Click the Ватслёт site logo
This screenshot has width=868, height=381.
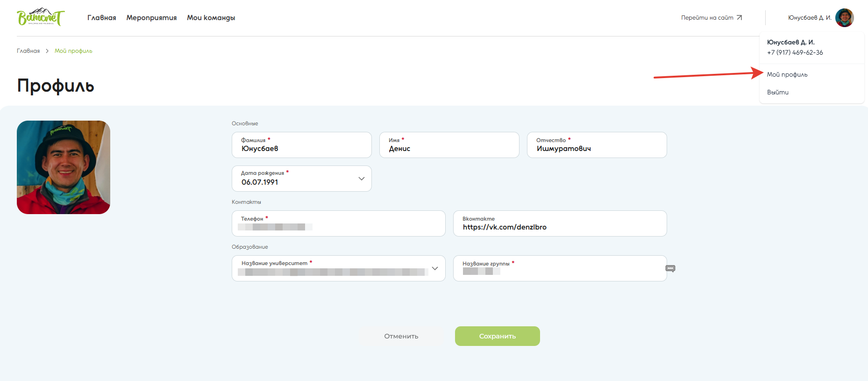41,17
